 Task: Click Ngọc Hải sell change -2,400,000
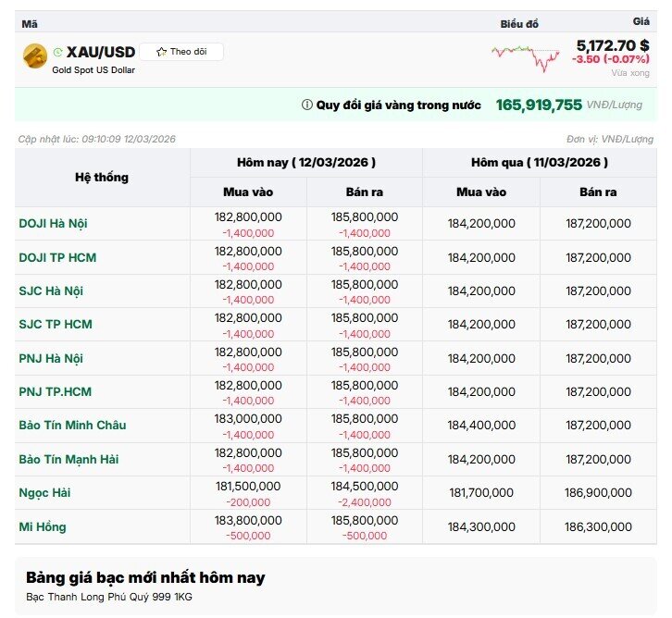[x=365, y=502]
